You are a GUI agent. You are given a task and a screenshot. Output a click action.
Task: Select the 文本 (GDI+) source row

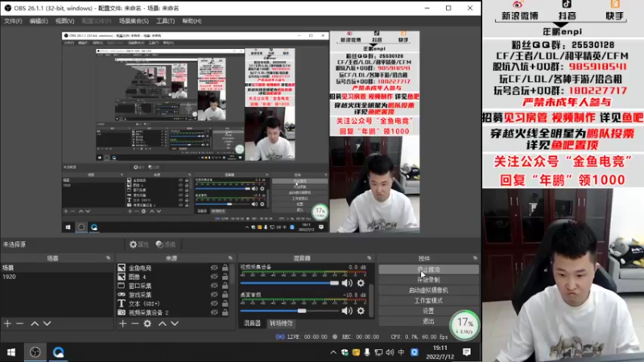(174, 304)
